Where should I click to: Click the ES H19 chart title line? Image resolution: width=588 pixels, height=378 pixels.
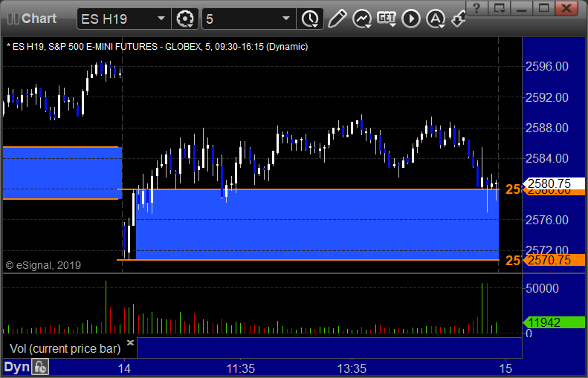(158, 47)
